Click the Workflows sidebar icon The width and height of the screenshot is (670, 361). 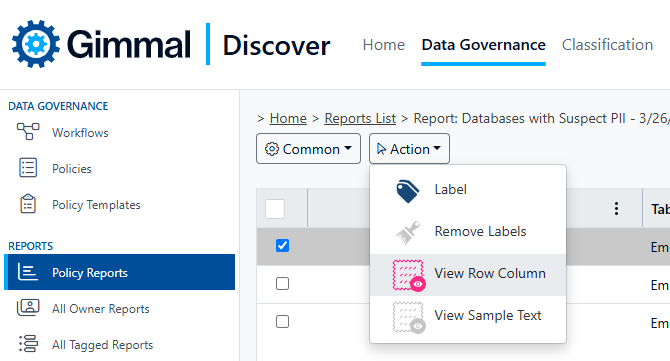tap(28, 132)
